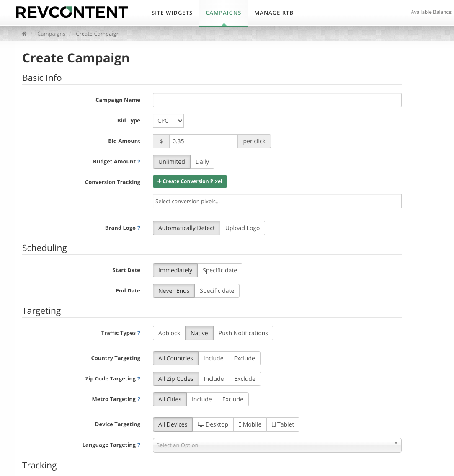Click the Language Targeting help icon
The width and height of the screenshot is (454, 476).
139,445
